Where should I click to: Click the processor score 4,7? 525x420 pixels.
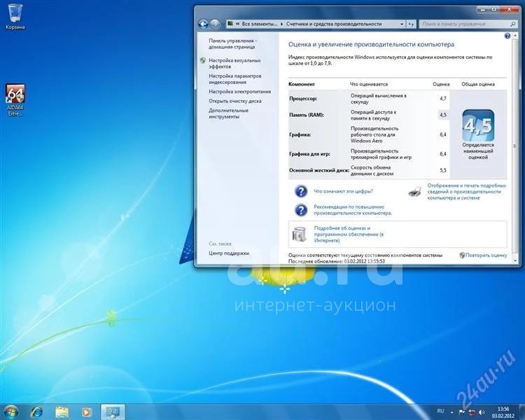click(x=443, y=99)
